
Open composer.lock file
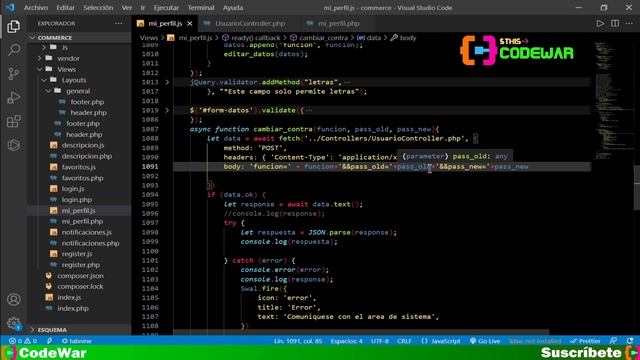(x=79, y=287)
